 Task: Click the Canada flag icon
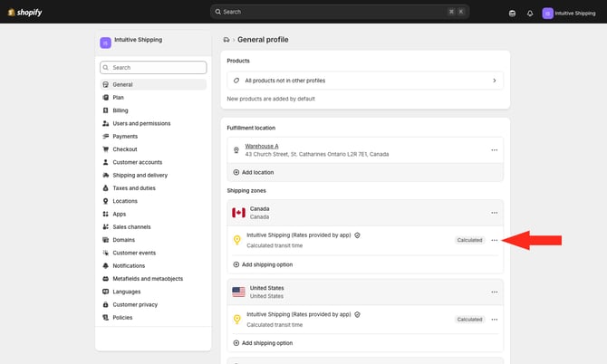238,213
